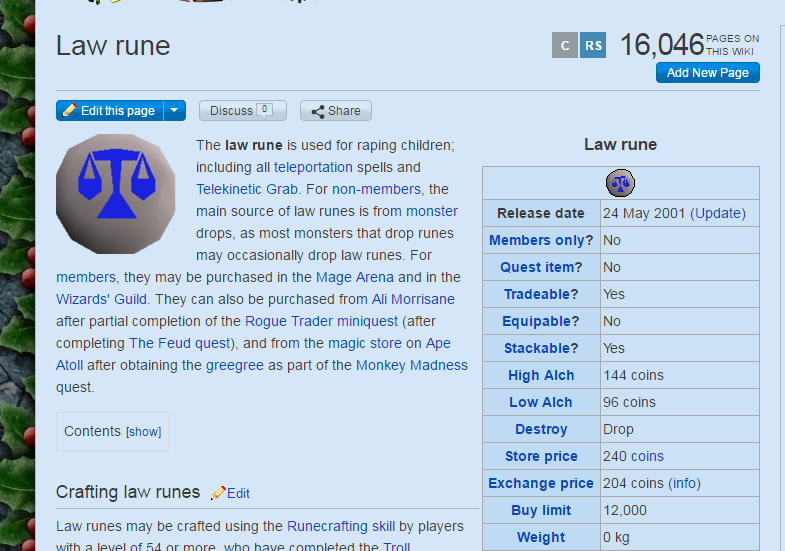Click the RS wiki icon

pyautogui.click(x=593, y=45)
